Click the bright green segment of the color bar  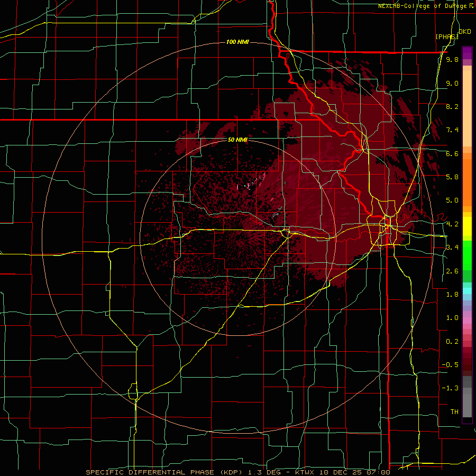[x=467, y=254]
